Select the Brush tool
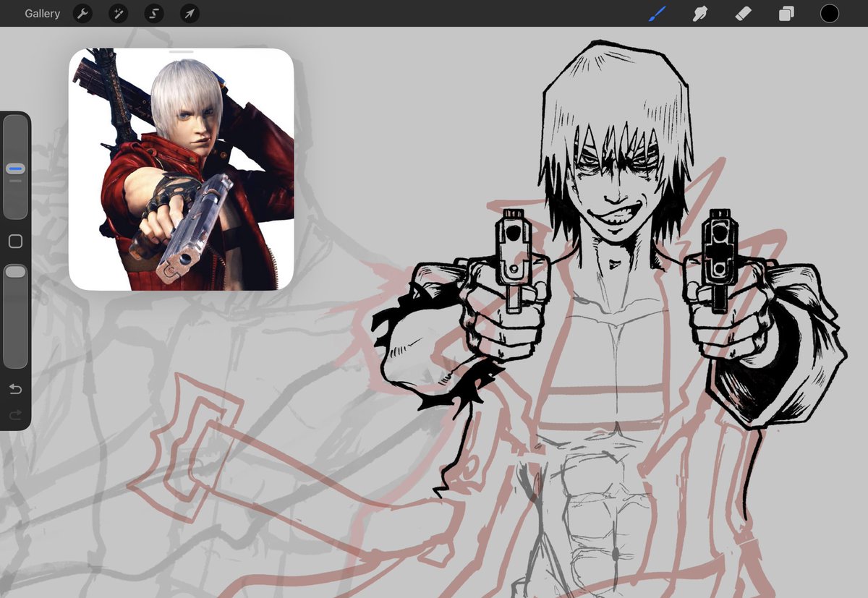 (658, 13)
